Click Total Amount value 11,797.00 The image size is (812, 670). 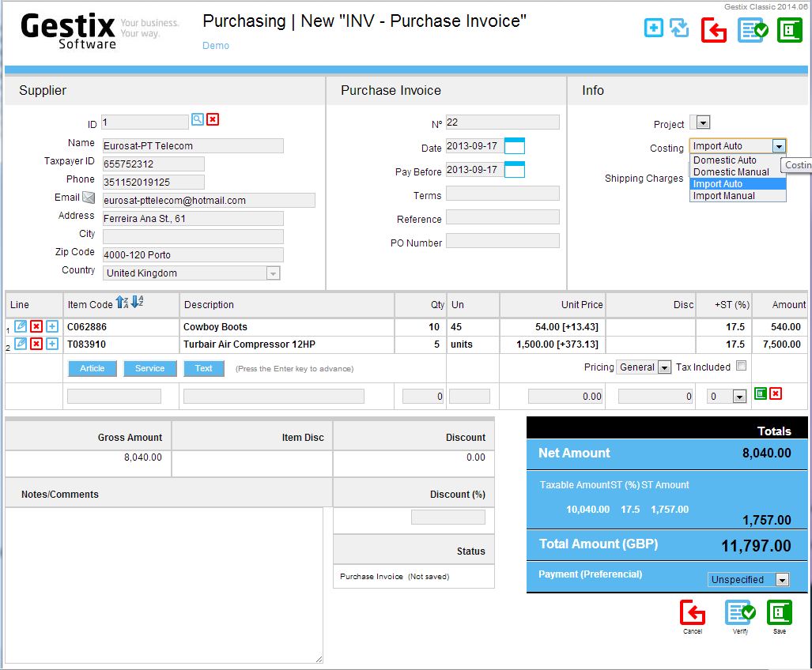pyautogui.click(x=756, y=546)
